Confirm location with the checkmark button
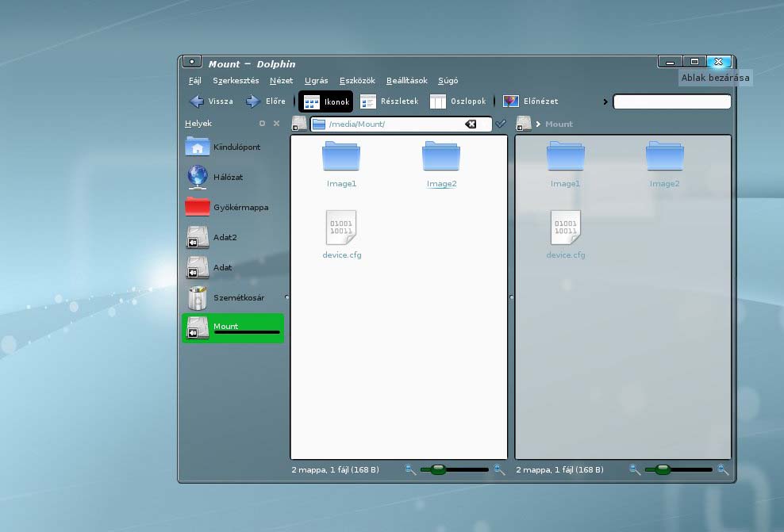This screenshot has height=532, width=784. tap(501, 124)
